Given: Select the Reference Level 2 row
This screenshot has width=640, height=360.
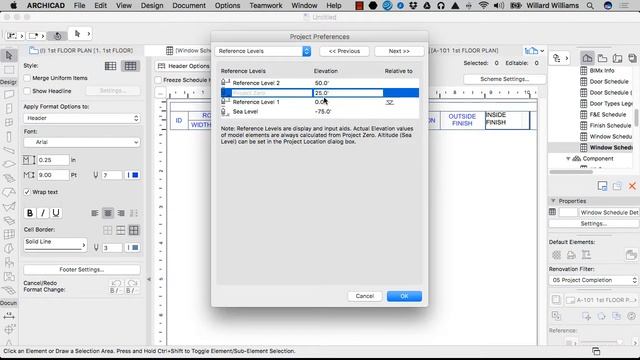Looking at the screenshot, I should pos(320,83).
